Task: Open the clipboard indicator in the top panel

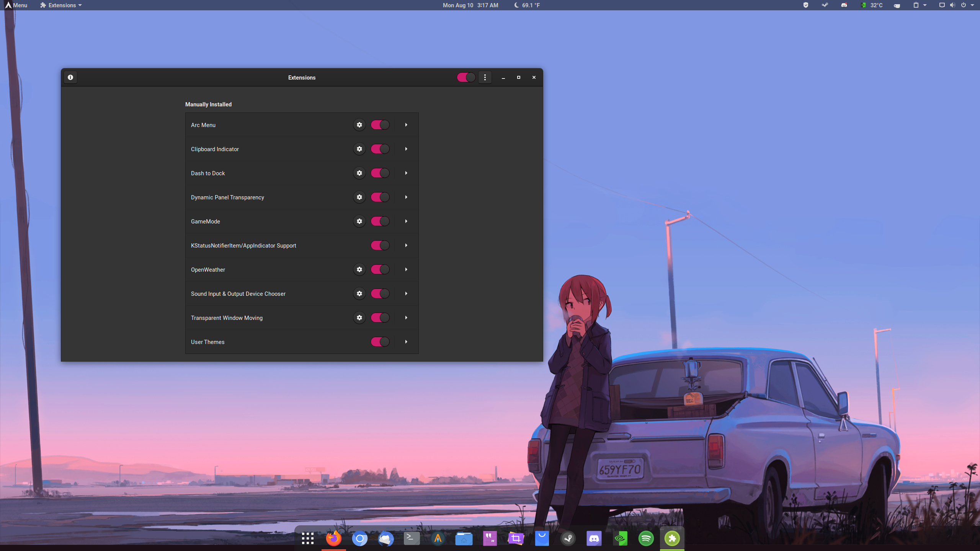Action: pos(915,5)
